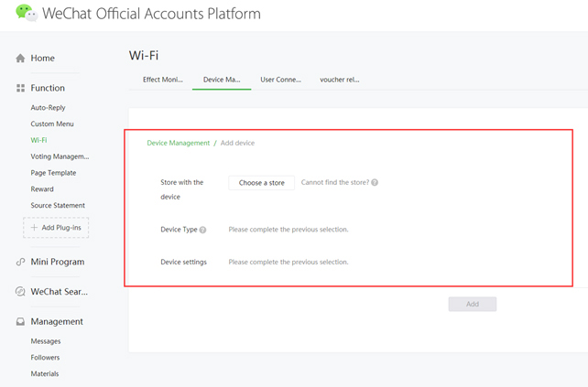Click the Mini Program link icon
Viewport: 588px width, 387px height.
(x=20, y=262)
